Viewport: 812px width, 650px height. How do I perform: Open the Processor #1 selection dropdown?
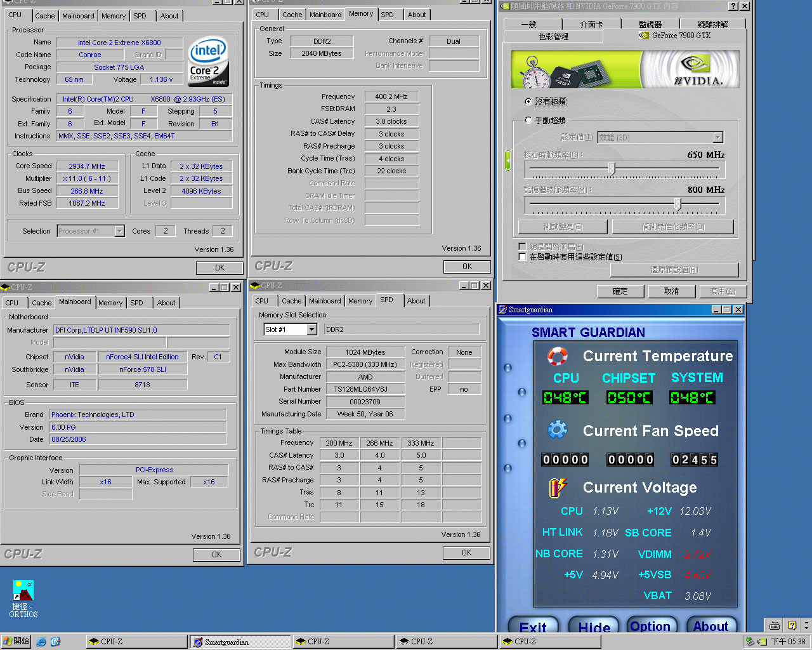119,231
